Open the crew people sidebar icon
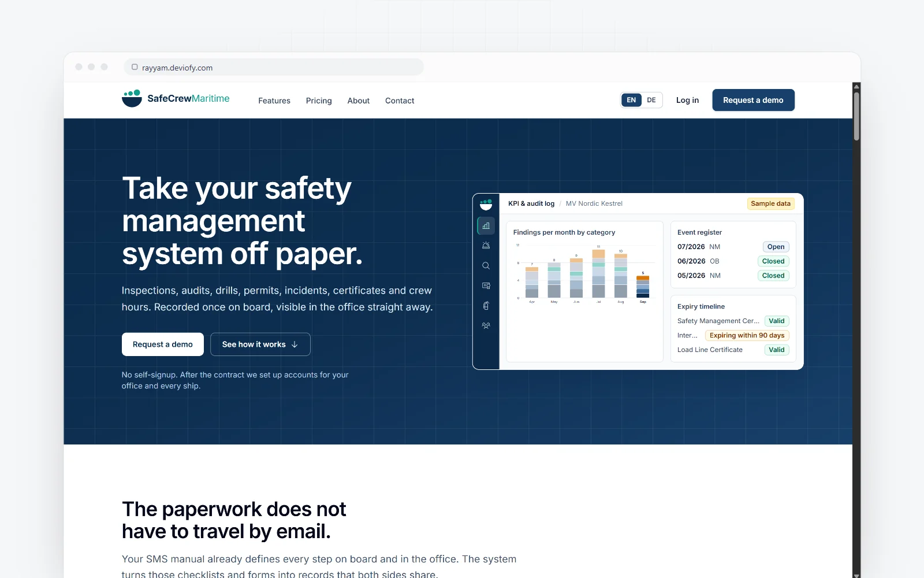The width and height of the screenshot is (924, 578). click(x=486, y=325)
